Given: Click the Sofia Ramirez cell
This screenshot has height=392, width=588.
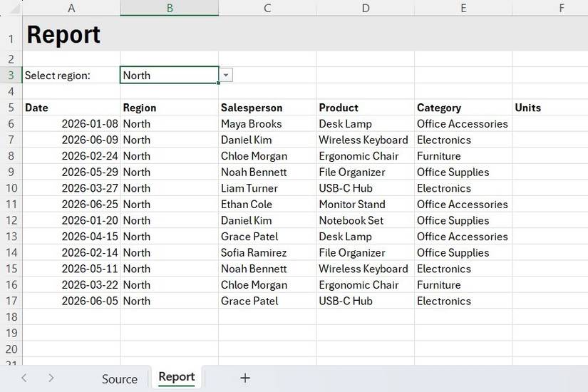Looking at the screenshot, I should coord(267,253).
